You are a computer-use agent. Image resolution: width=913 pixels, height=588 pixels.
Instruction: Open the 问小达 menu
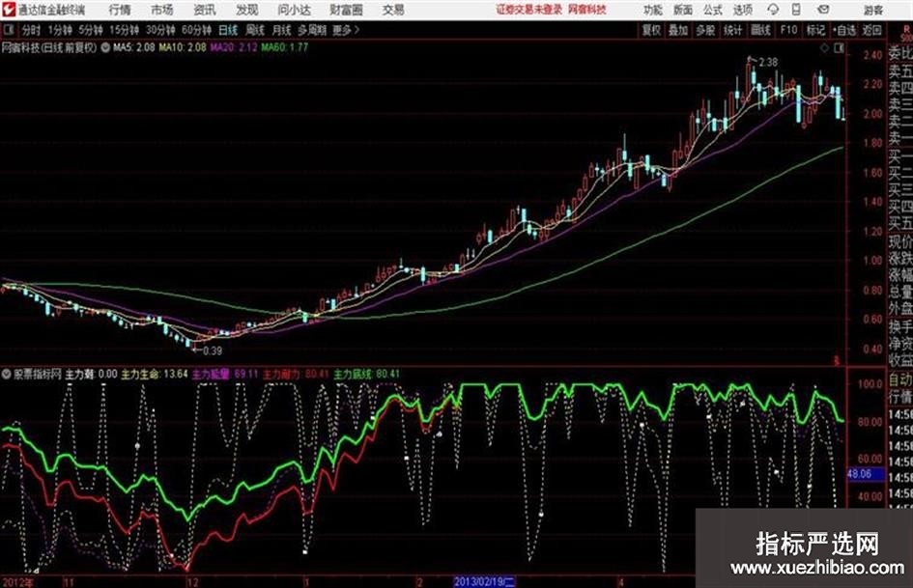294,10
